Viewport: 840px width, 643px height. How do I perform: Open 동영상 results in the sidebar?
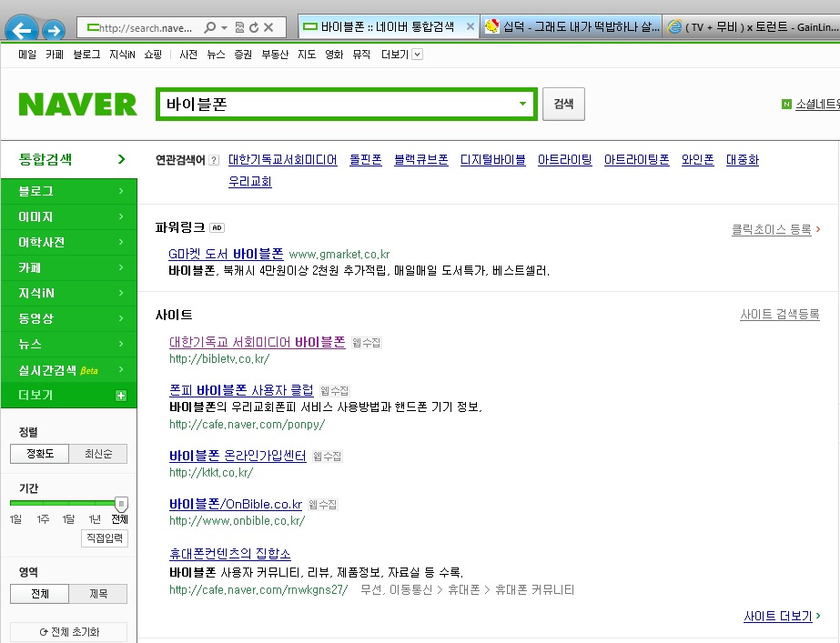coord(69,318)
